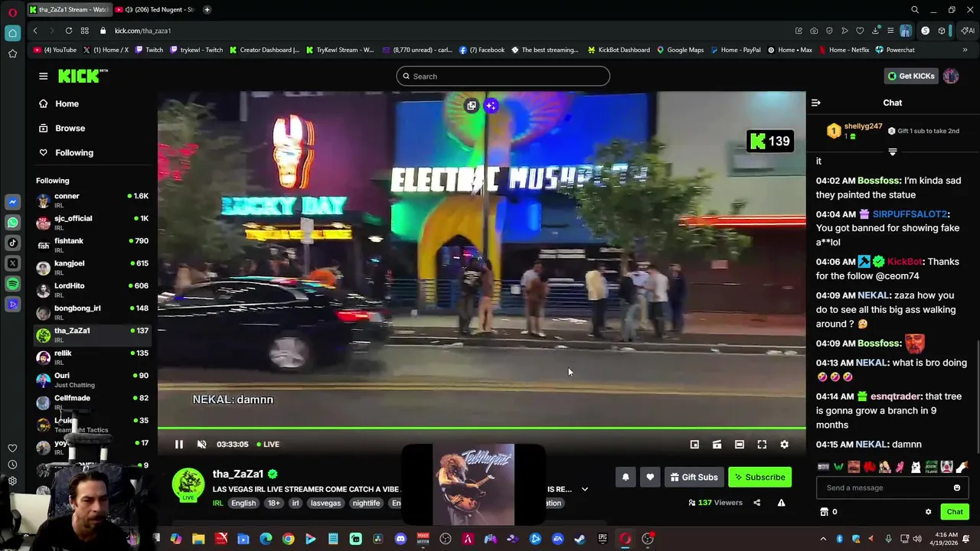Click the nightlife tag
This screenshot has width=980, height=551.
(366, 504)
